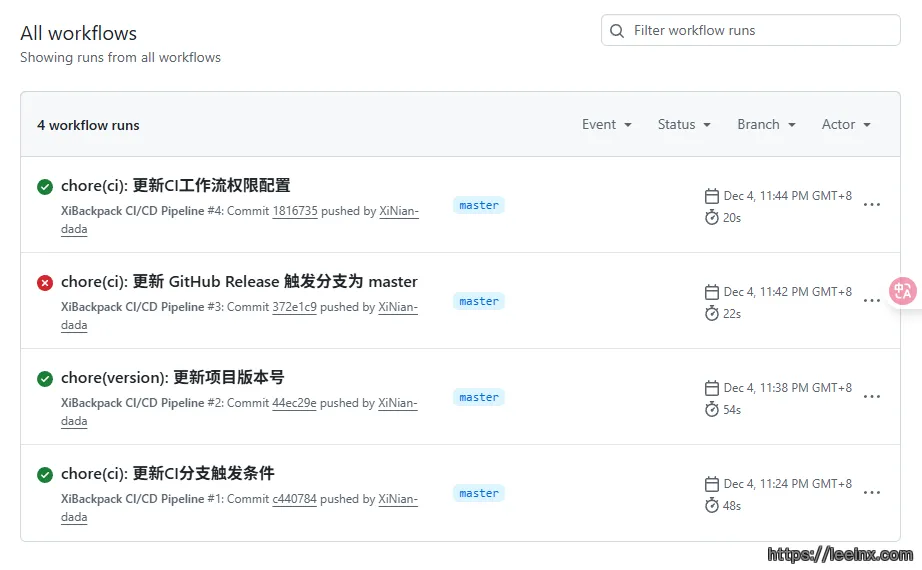The image size is (922, 570).
Task: Open the run titled 更新CI工作流权限配置
Action: click(x=175, y=185)
